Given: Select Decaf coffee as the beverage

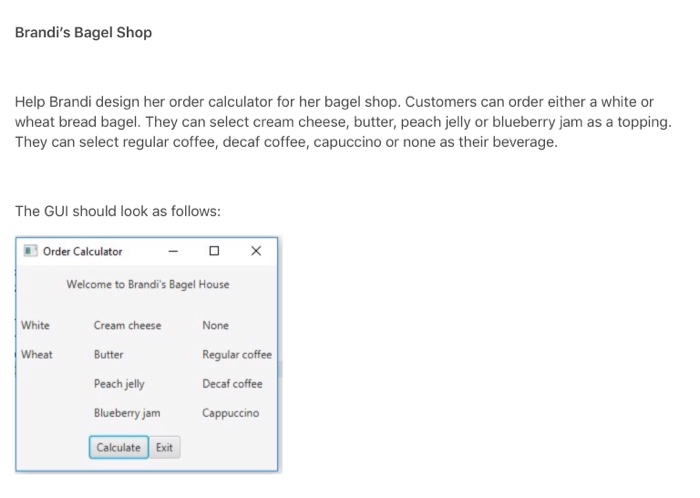Looking at the screenshot, I should point(232,384).
